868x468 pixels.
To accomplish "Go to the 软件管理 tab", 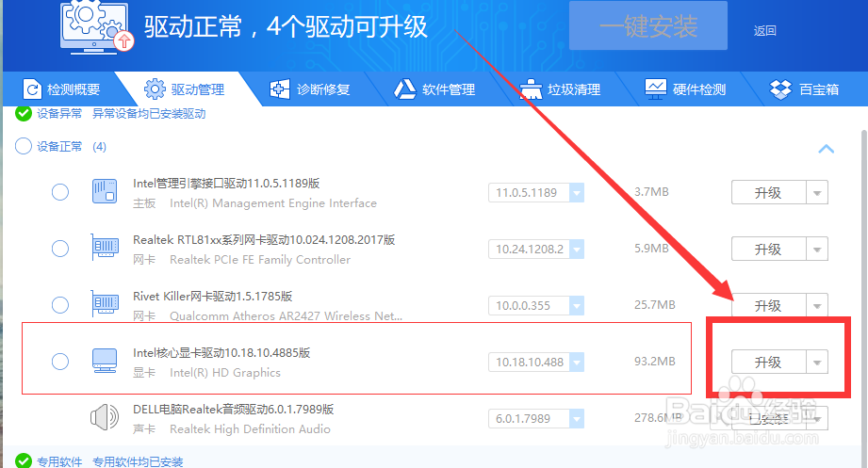I will tap(434, 89).
